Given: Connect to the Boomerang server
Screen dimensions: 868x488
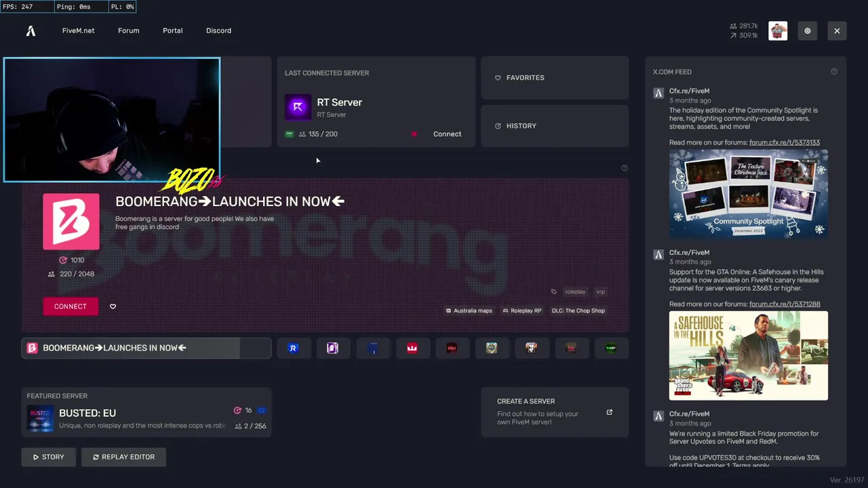Looking at the screenshot, I should click(x=71, y=306).
